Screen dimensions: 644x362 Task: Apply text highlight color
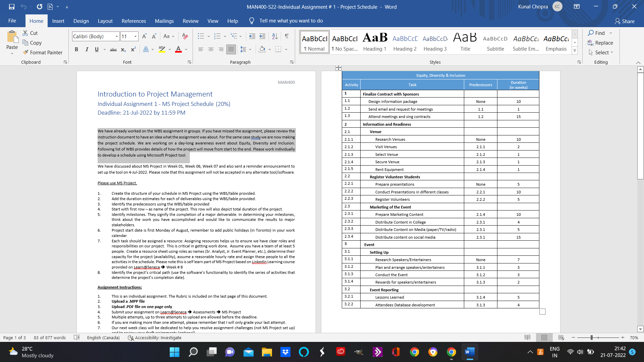[162, 50]
